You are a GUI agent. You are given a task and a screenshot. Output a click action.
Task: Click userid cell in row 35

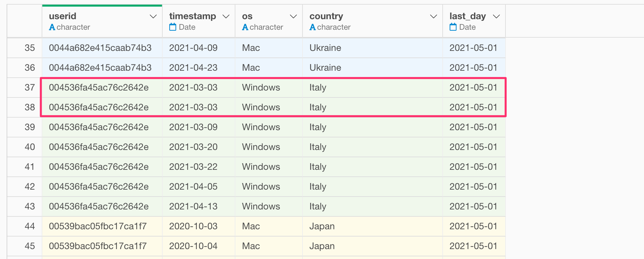pyautogui.click(x=102, y=48)
